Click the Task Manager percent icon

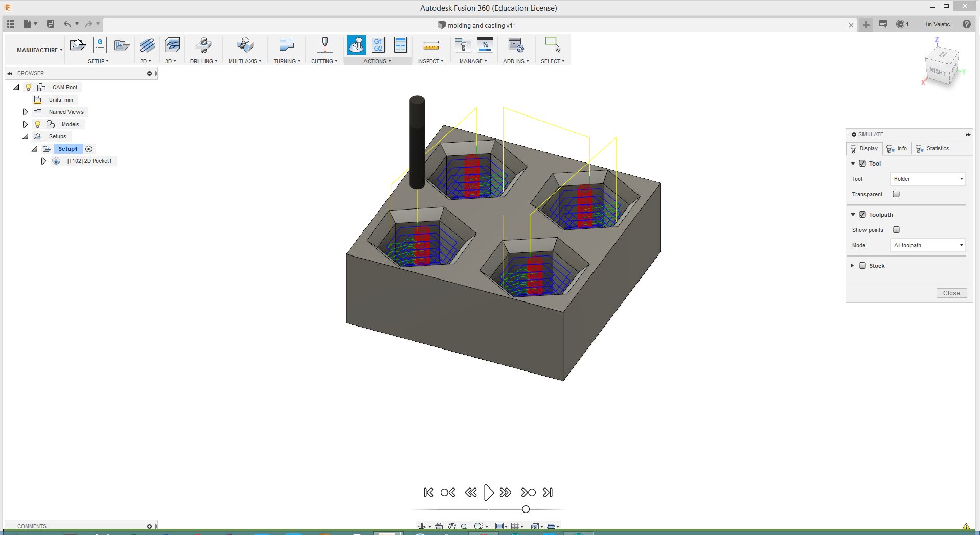(x=485, y=45)
